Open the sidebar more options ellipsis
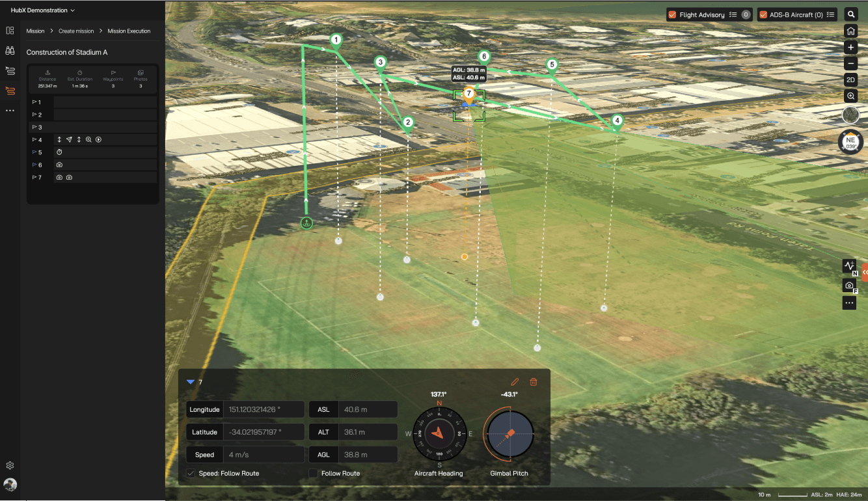The height and width of the screenshot is (501, 868). (x=10, y=111)
